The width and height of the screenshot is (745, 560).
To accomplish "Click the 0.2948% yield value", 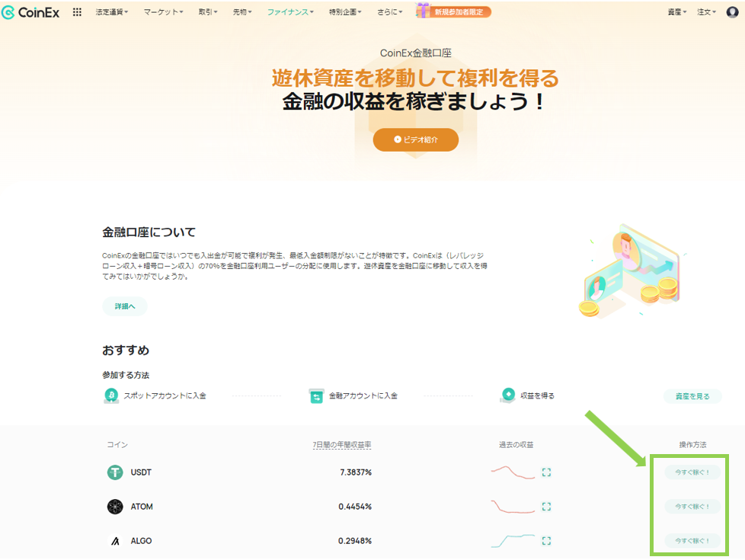I will click(355, 540).
